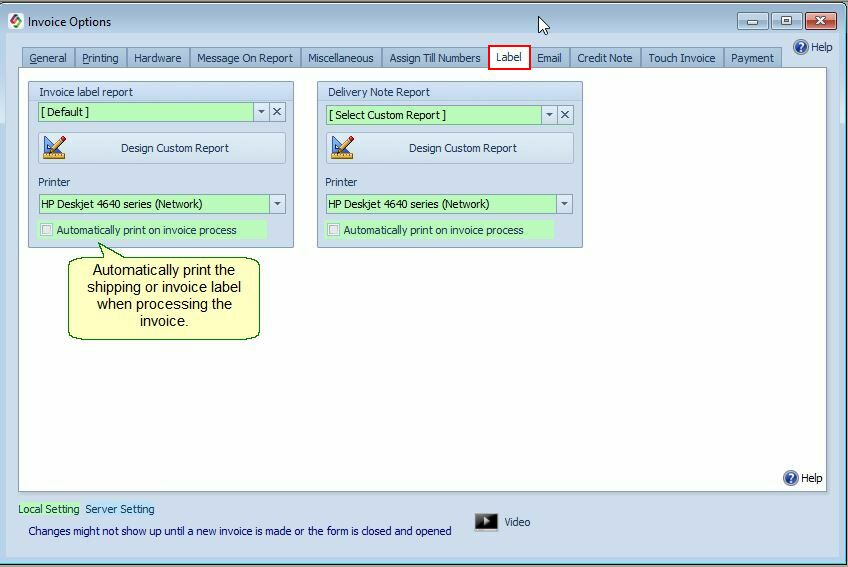Click the Invoice Options app logo icon
848x567 pixels.
click(x=16, y=21)
